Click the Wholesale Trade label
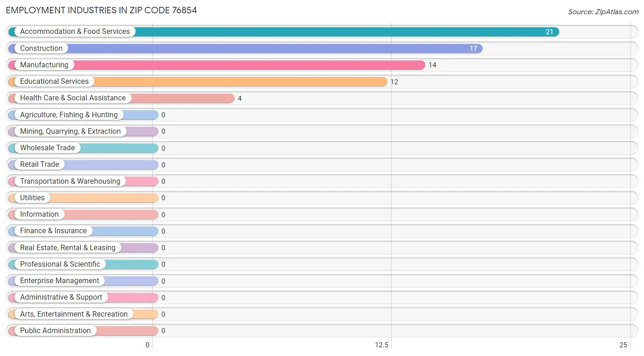 48,148
